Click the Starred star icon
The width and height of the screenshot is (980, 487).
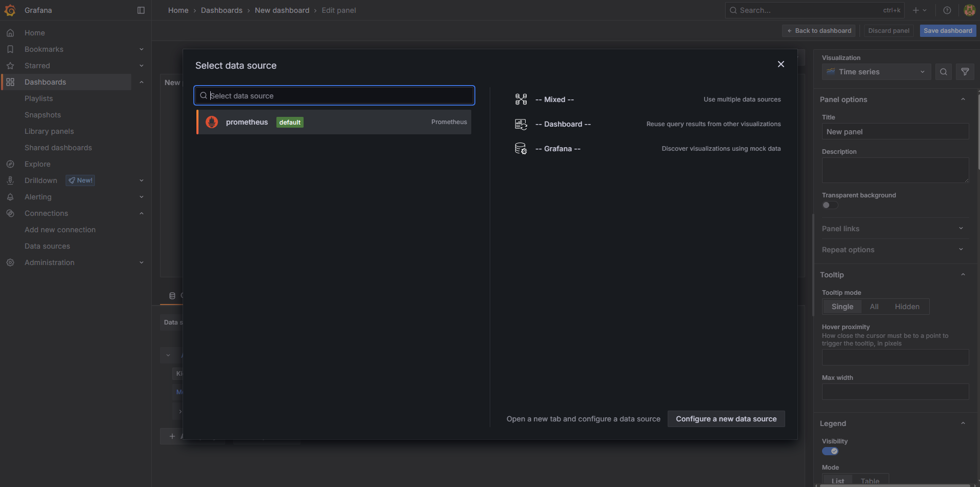tap(10, 66)
